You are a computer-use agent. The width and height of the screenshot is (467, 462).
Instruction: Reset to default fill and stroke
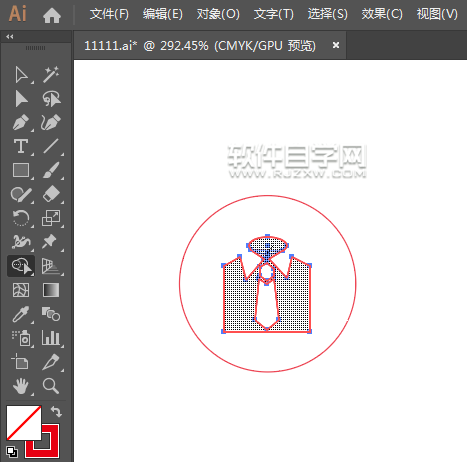(12, 452)
